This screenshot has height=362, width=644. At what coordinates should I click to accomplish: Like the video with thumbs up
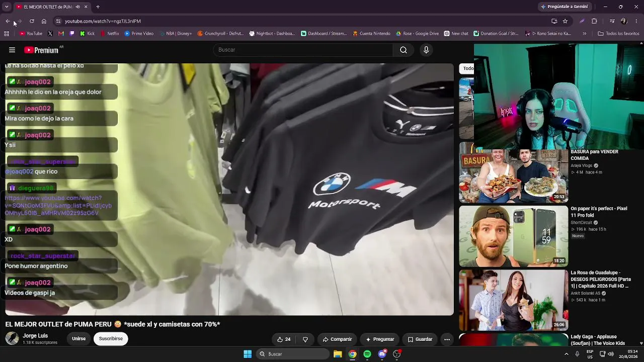coord(284,339)
